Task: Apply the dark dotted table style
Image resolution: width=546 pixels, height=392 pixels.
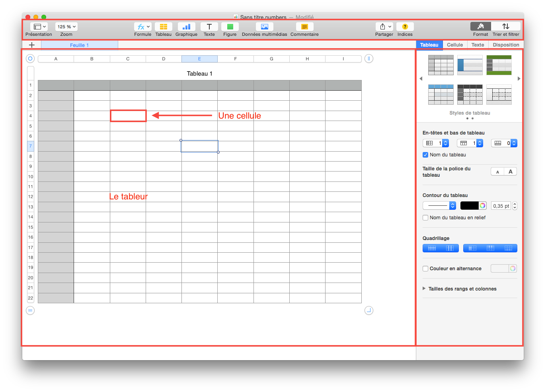Action: tap(470, 94)
